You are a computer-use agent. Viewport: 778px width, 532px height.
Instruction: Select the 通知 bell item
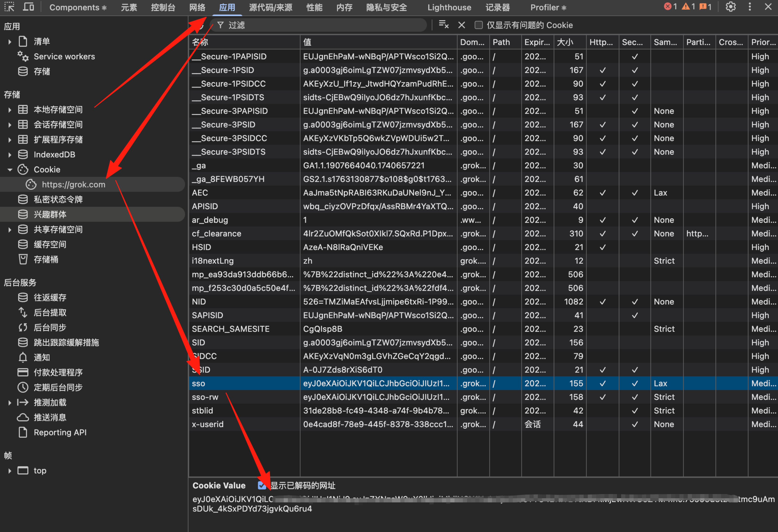(x=41, y=357)
